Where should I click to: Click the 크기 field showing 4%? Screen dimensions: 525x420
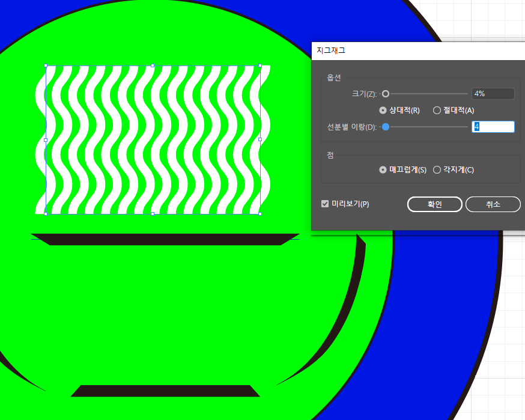coord(493,94)
